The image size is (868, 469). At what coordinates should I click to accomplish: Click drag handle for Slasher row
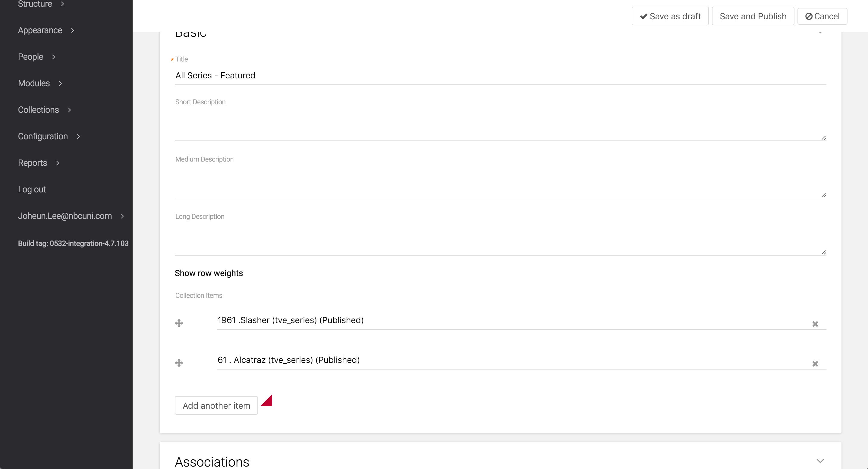click(179, 323)
